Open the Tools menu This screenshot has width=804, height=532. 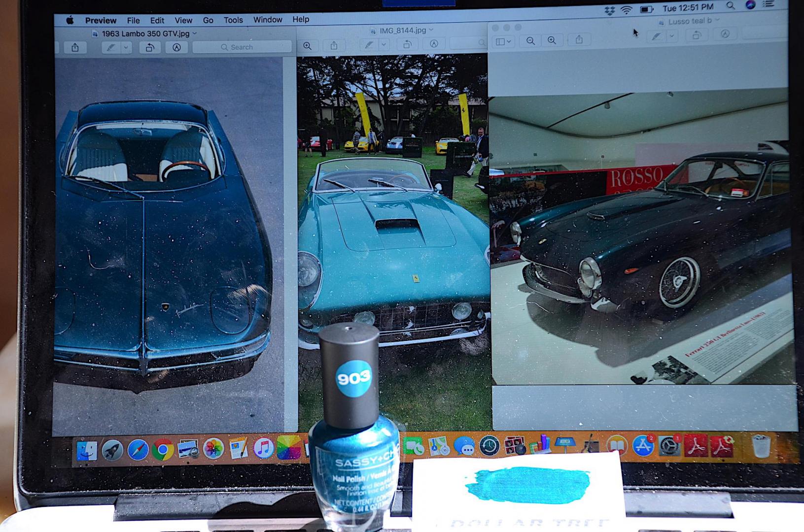tap(233, 20)
